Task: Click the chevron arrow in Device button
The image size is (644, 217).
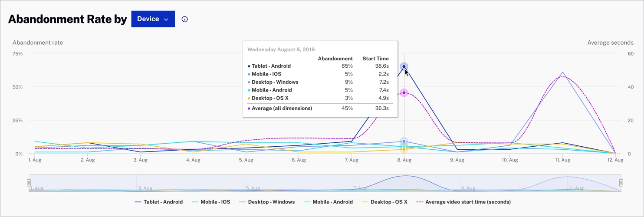Action: tap(166, 20)
